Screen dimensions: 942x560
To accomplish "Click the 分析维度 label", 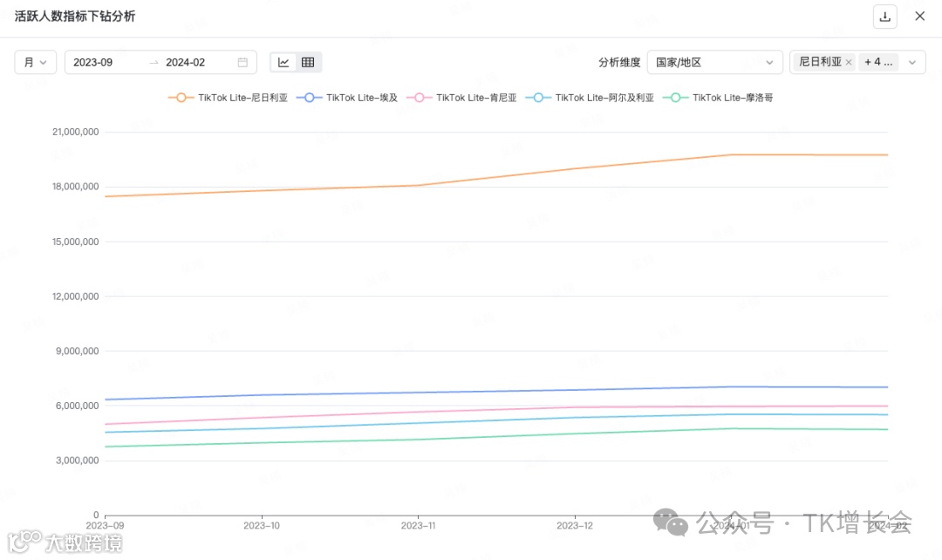I will point(619,62).
